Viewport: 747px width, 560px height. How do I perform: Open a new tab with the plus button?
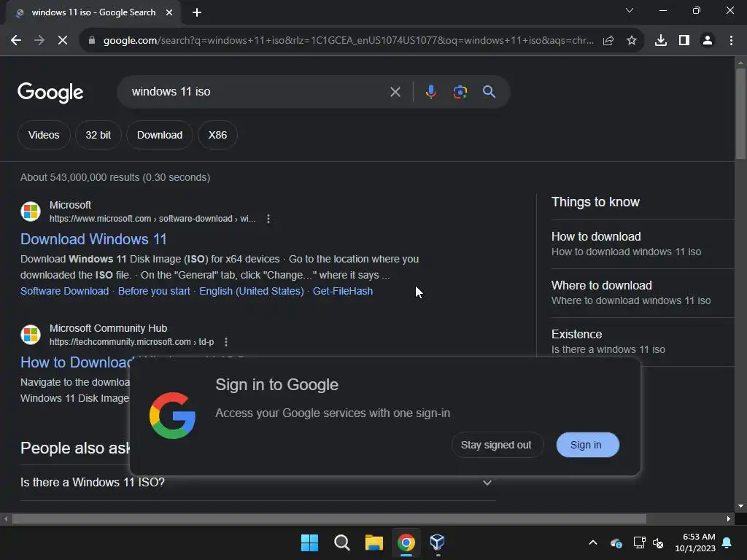(197, 12)
